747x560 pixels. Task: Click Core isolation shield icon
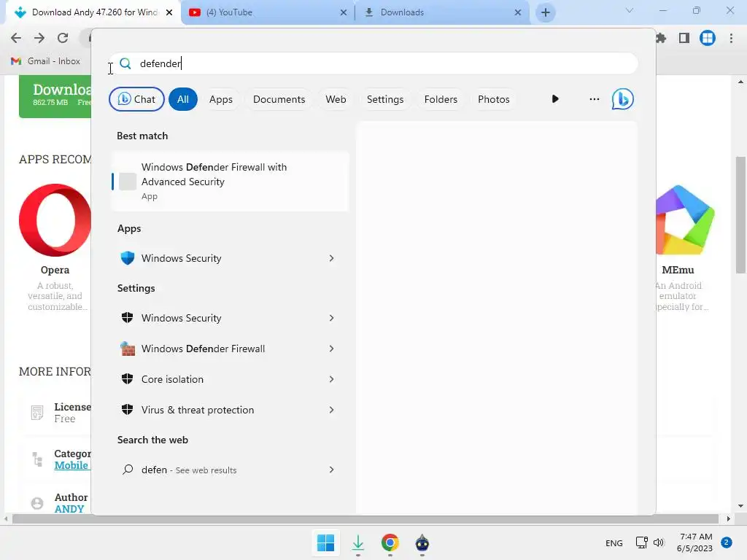pos(127,379)
